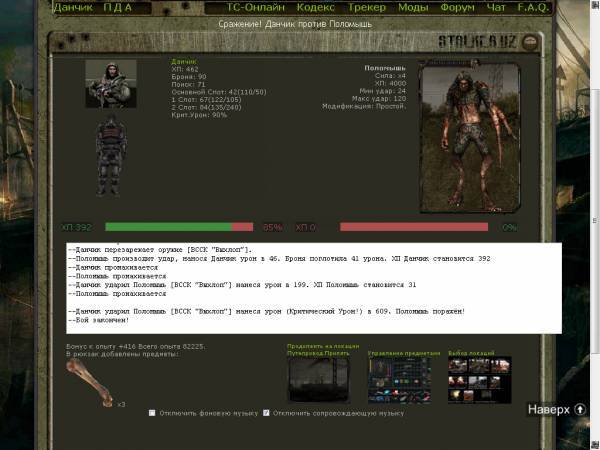
Task: Click the Моды link
Action: (414, 7)
